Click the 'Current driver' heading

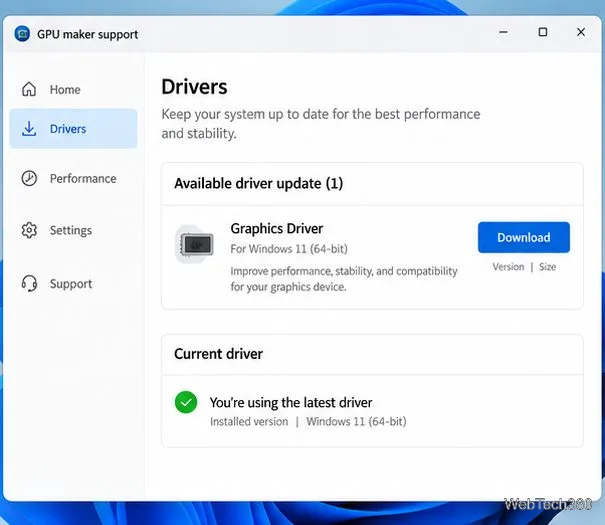(x=218, y=354)
